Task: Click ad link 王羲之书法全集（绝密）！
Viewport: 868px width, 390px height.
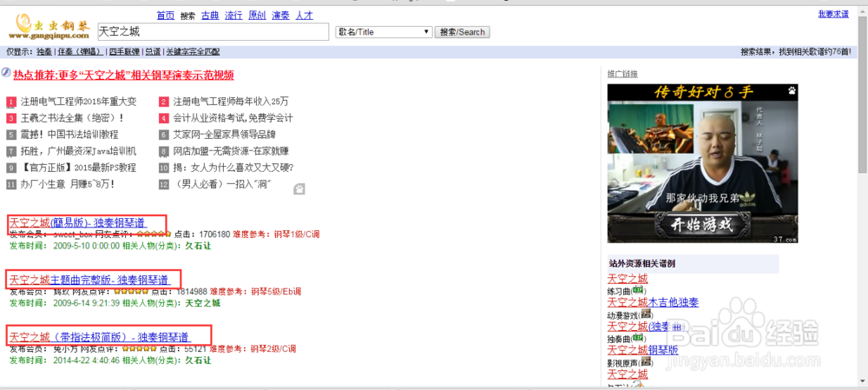Action: coord(73,118)
